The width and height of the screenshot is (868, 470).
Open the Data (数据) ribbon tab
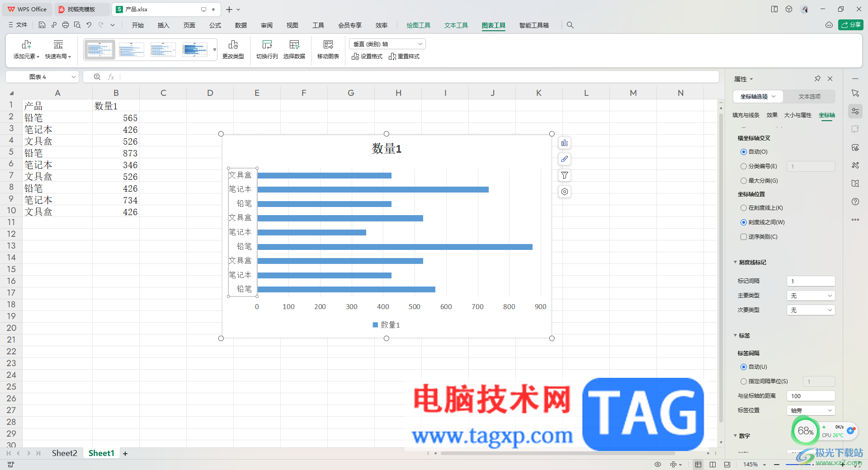241,25
